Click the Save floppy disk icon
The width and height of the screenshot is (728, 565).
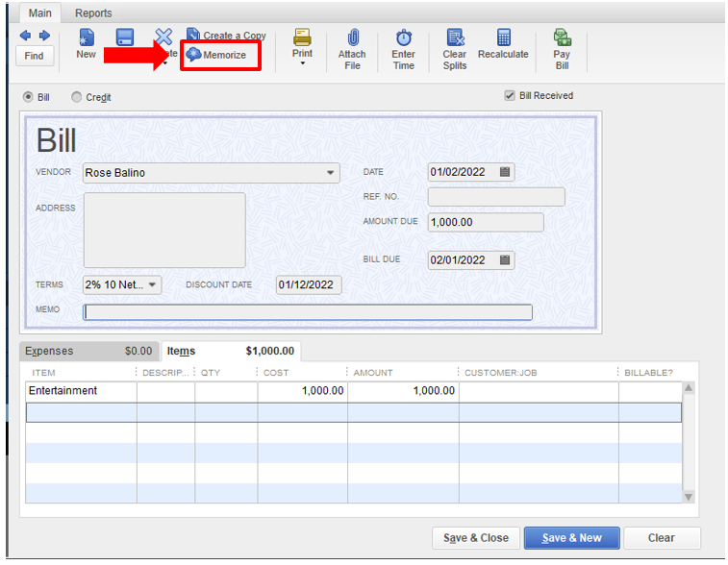[125, 37]
